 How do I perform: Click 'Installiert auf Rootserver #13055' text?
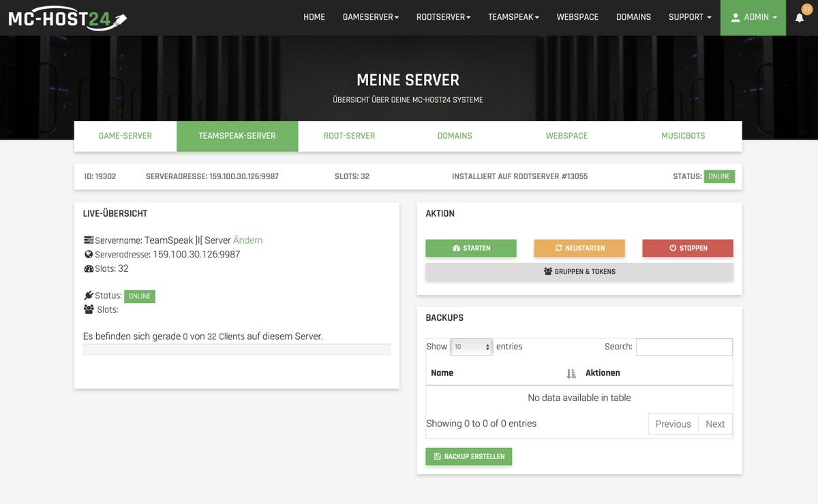520,176
